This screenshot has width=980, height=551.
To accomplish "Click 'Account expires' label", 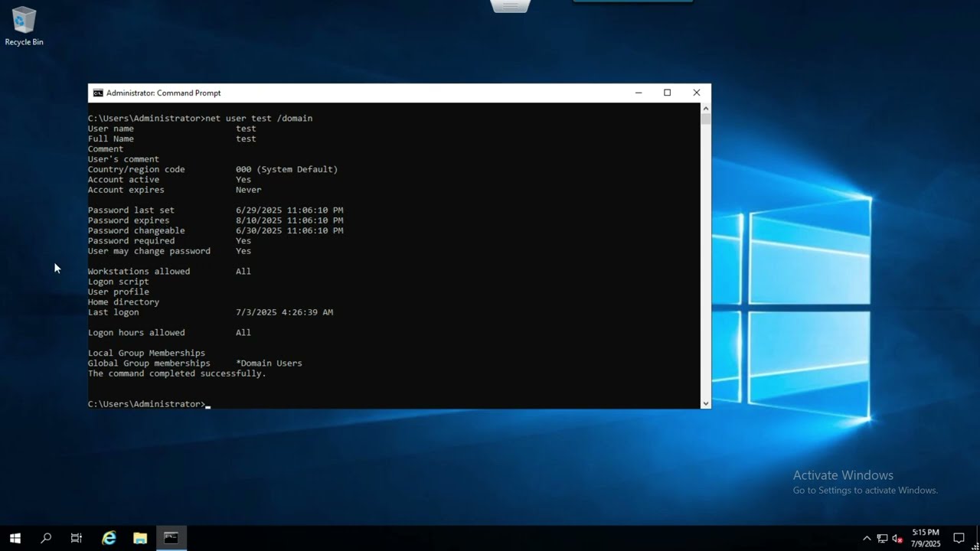I will (126, 190).
